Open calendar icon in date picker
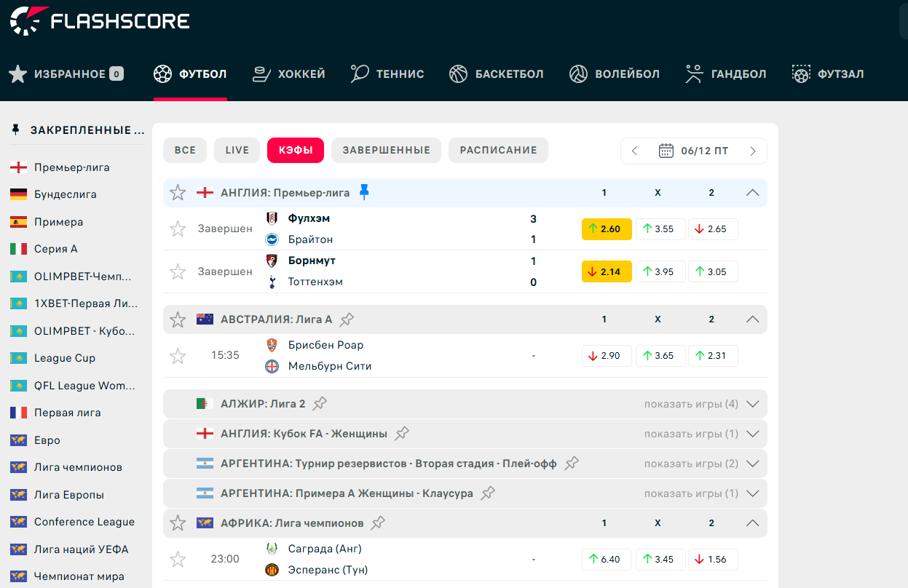This screenshot has width=908, height=588. [666, 151]
